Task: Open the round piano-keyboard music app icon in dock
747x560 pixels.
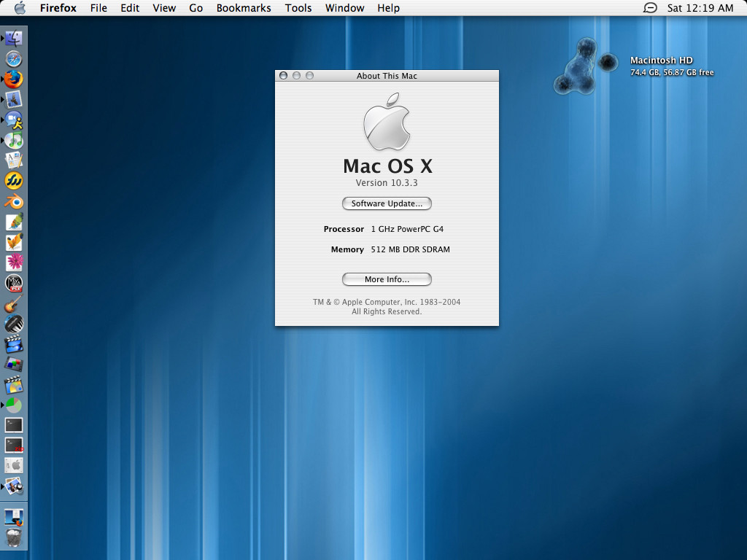Action: pos(14,324)
